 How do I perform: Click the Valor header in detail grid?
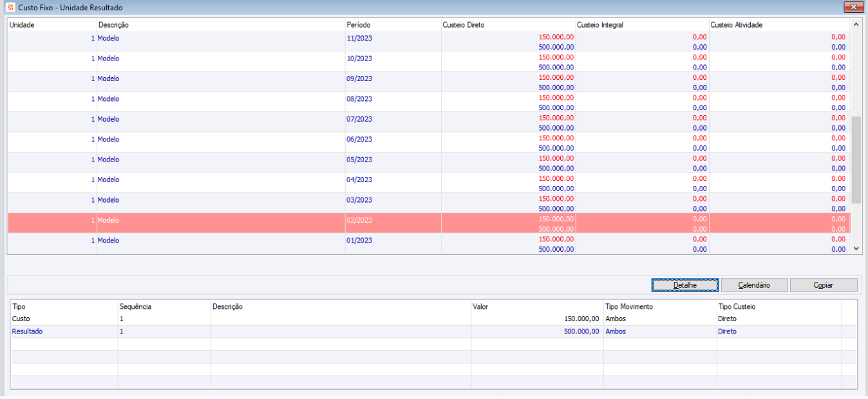tap(537, 306)
